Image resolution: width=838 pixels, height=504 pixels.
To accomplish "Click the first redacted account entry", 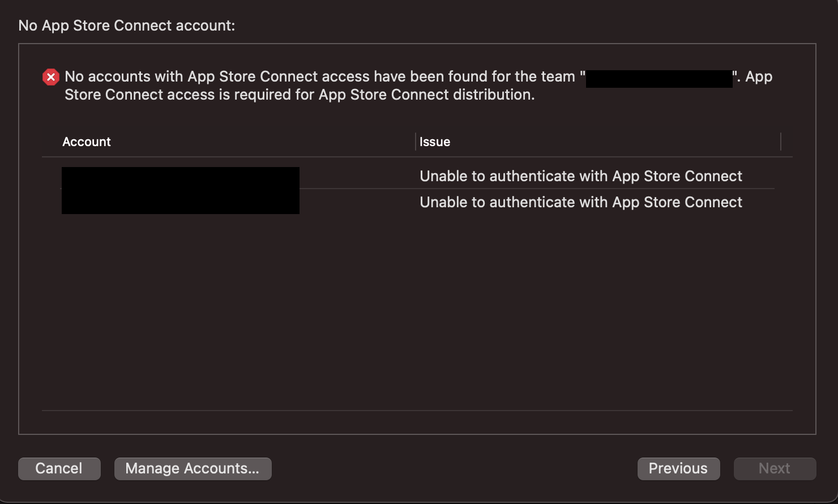I will coord(180,178).
